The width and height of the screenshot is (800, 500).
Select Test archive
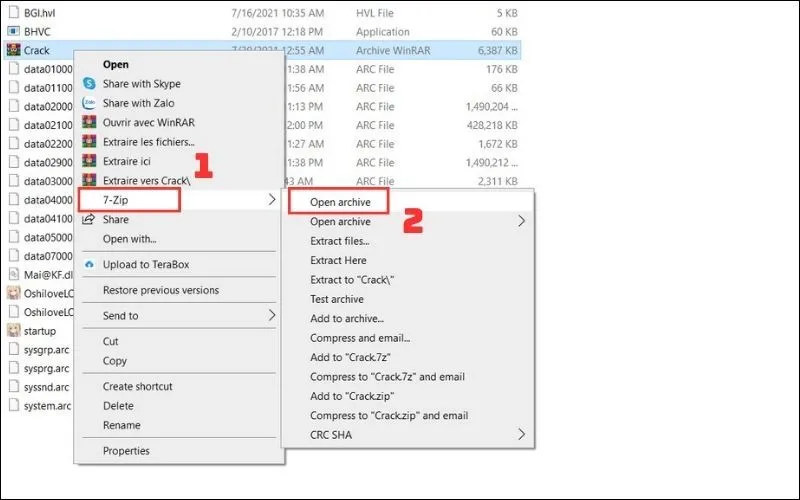pyautogui.click(x=337, y=299)
